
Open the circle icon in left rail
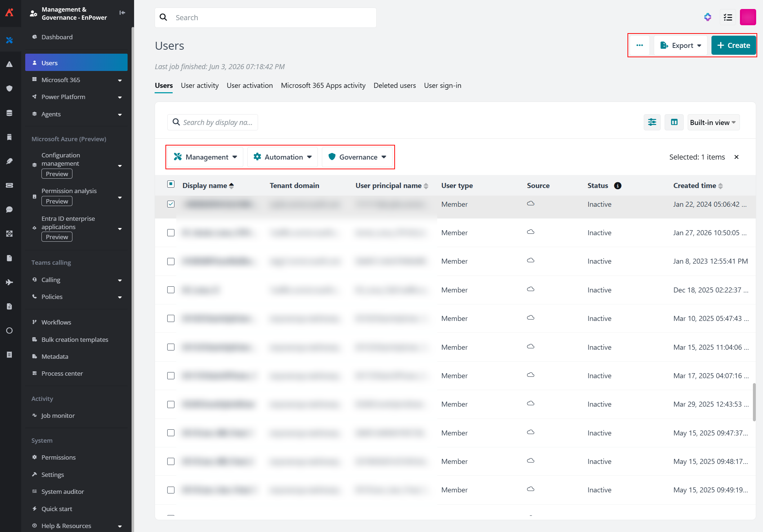click(10, 331)
